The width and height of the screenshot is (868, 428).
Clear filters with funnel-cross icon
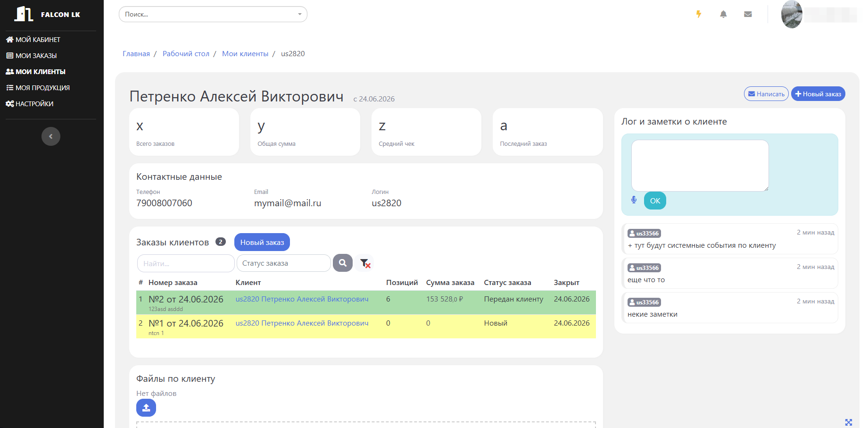click(x=365, y=263)
